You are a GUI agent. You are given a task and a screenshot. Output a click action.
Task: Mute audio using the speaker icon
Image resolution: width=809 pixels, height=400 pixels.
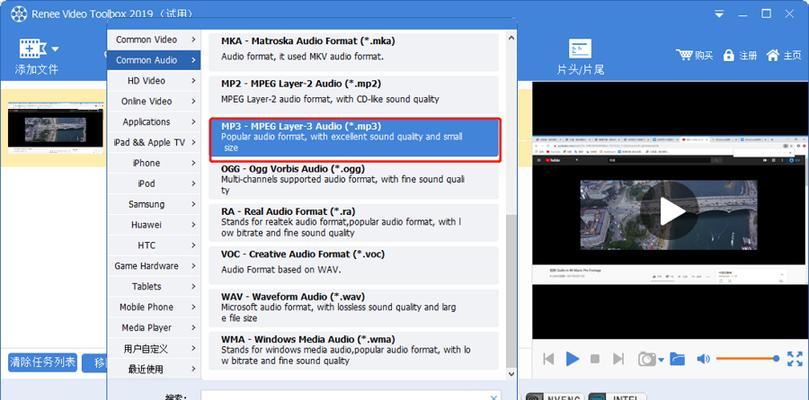tap(703, 359)
